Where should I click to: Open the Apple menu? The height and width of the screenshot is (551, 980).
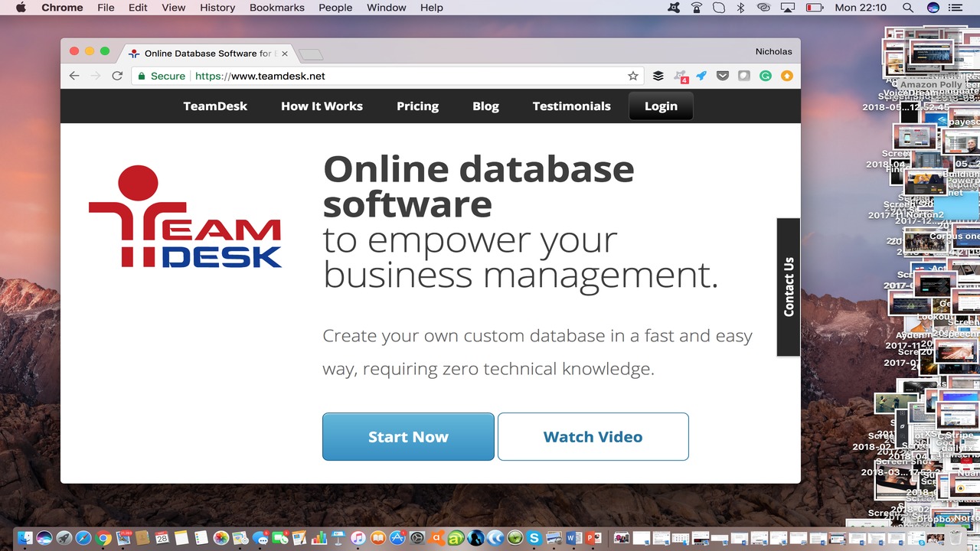(x=21, y=8)
